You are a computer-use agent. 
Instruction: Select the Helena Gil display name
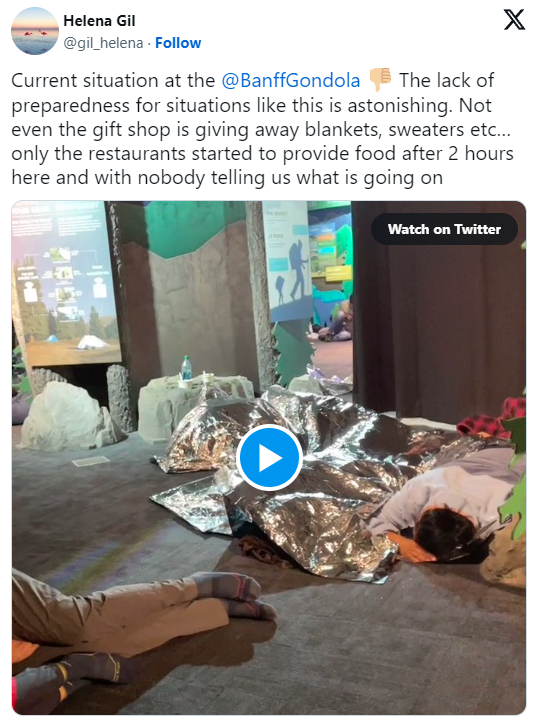[x=99, y=21]
